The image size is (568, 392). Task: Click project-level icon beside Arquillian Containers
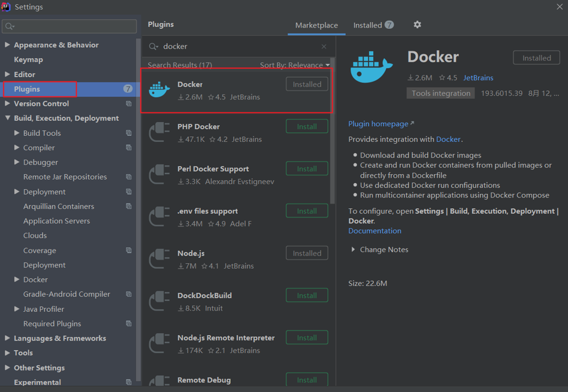click(129, 206)
